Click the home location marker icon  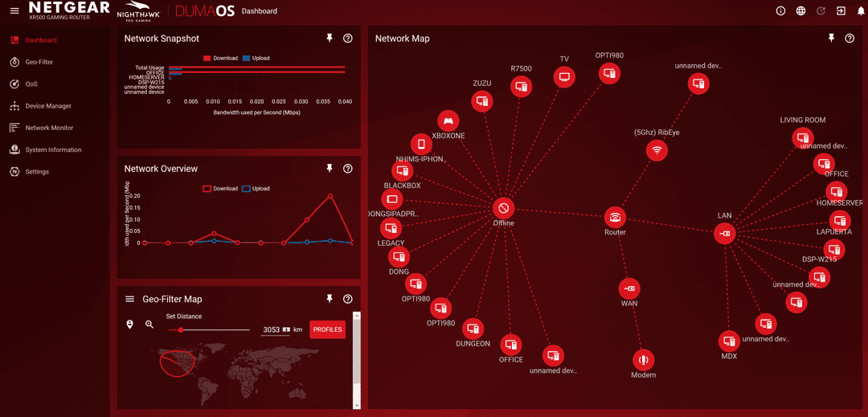tap(130, 324)
